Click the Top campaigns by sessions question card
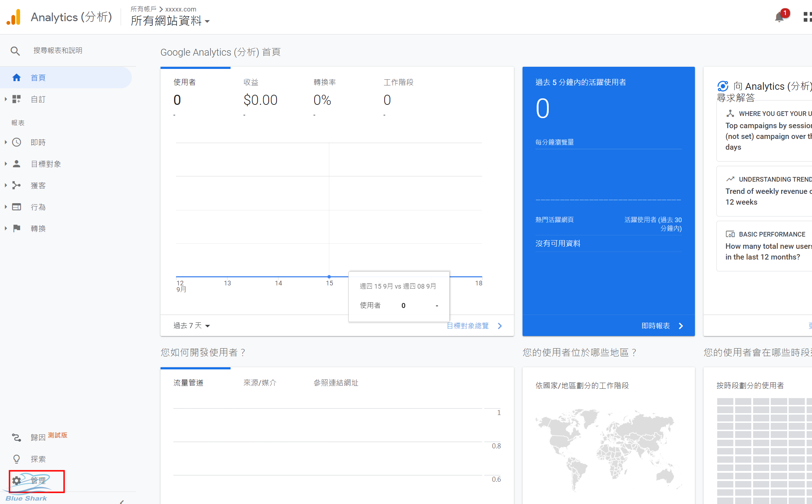 [x=764, y=131]
